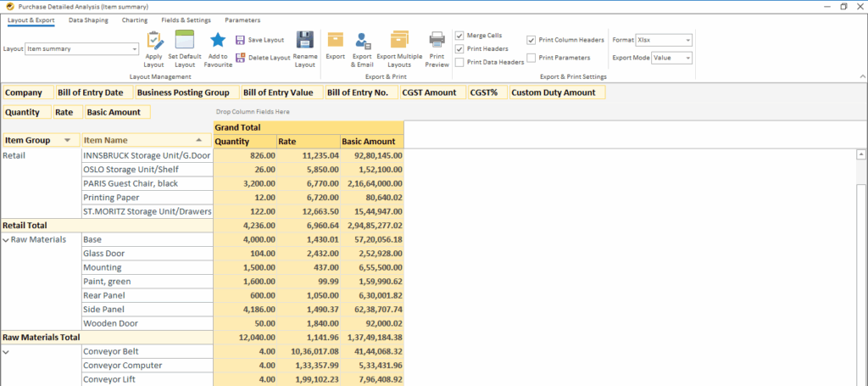Open the Export & Email option
The height and width of the screenshot is (386, 868).
[363, 41]
